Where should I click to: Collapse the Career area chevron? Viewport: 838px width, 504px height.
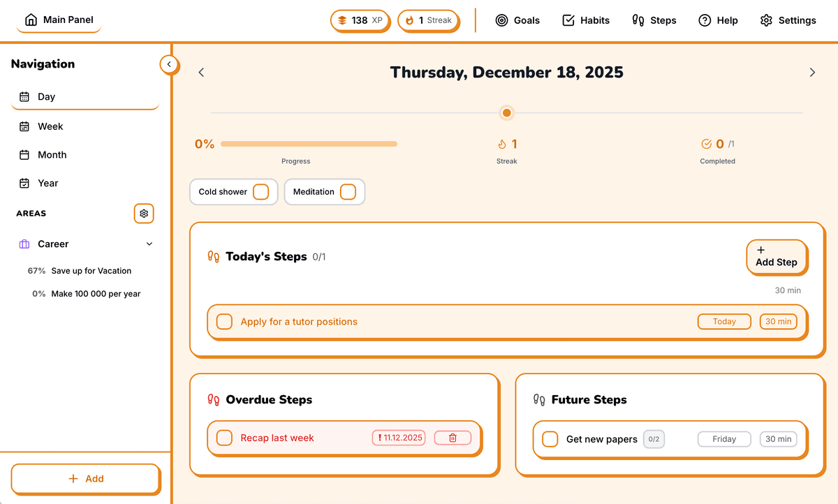tap(149, 244)
